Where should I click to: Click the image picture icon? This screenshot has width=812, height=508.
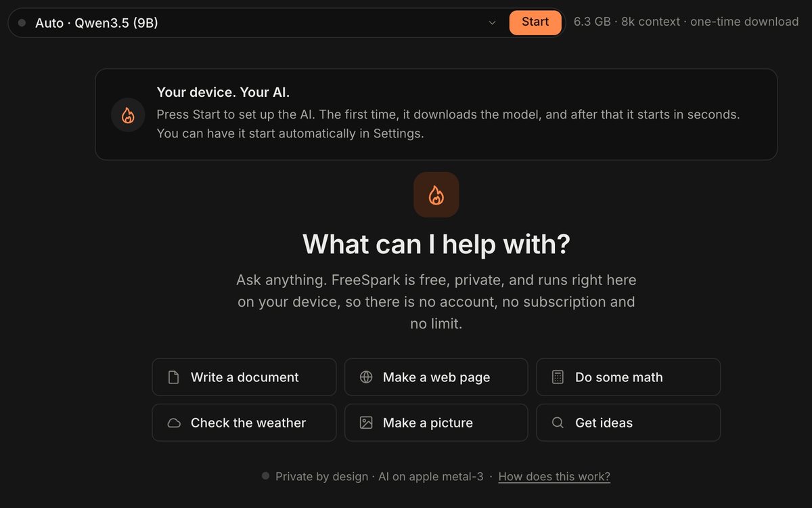(366, 423)
